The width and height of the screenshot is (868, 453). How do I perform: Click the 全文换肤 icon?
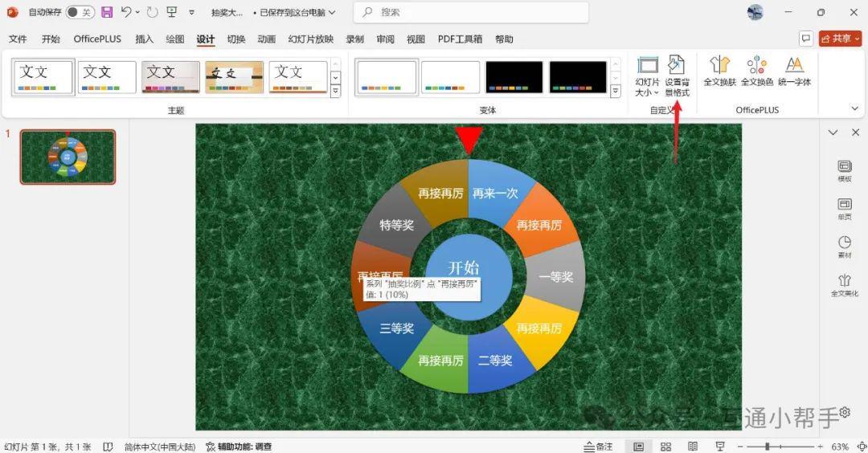click(719, 71)
